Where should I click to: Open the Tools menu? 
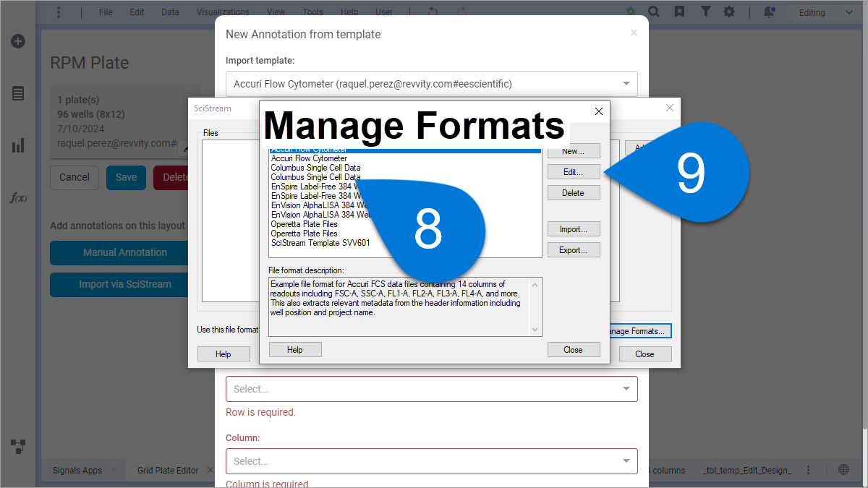tap(312, 12)
